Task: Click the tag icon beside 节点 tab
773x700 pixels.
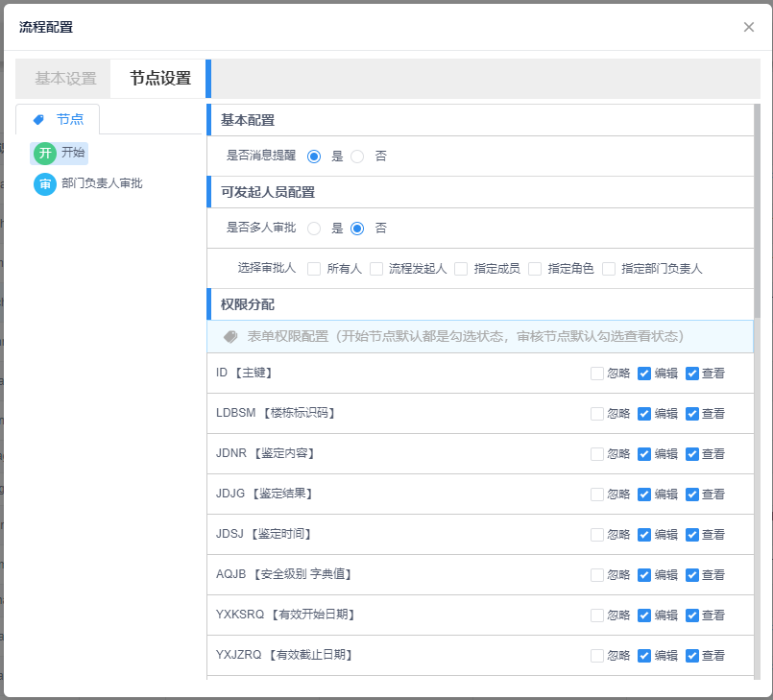Action: [38, 120]
